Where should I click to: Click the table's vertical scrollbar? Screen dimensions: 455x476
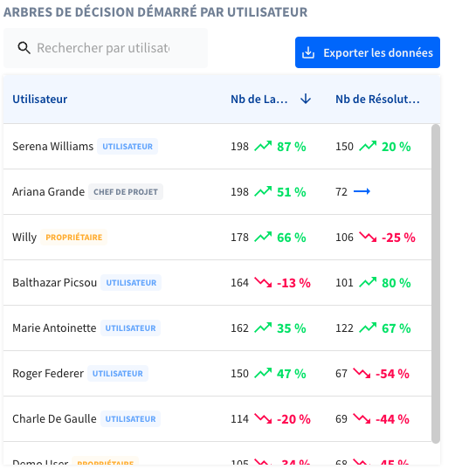tap(436, 284)
